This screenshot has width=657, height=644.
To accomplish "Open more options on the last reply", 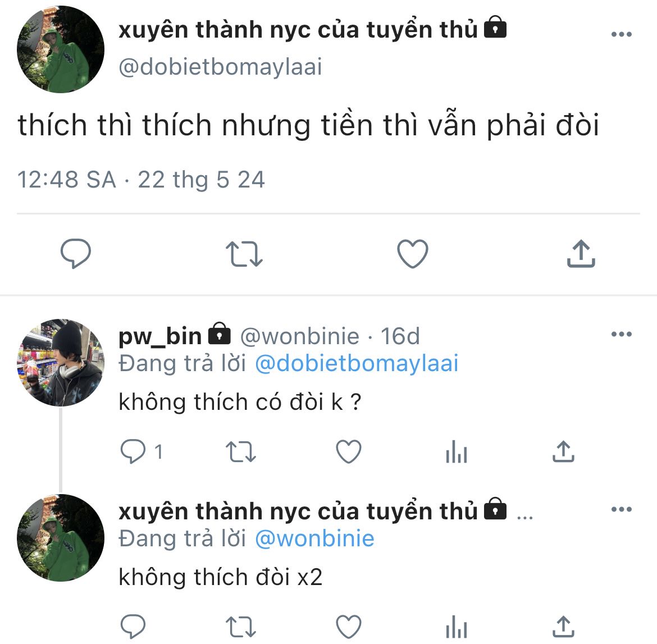I will click(x=622, y=509).
